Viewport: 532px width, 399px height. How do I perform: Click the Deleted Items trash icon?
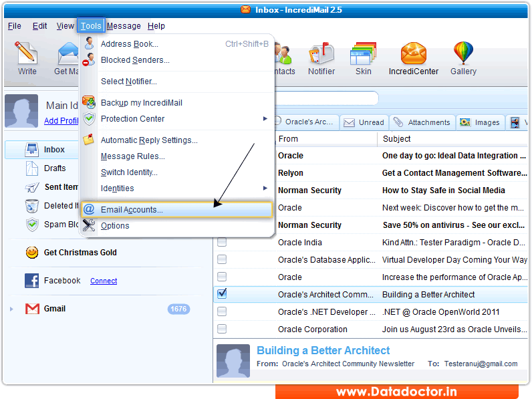tap(32, 206)
